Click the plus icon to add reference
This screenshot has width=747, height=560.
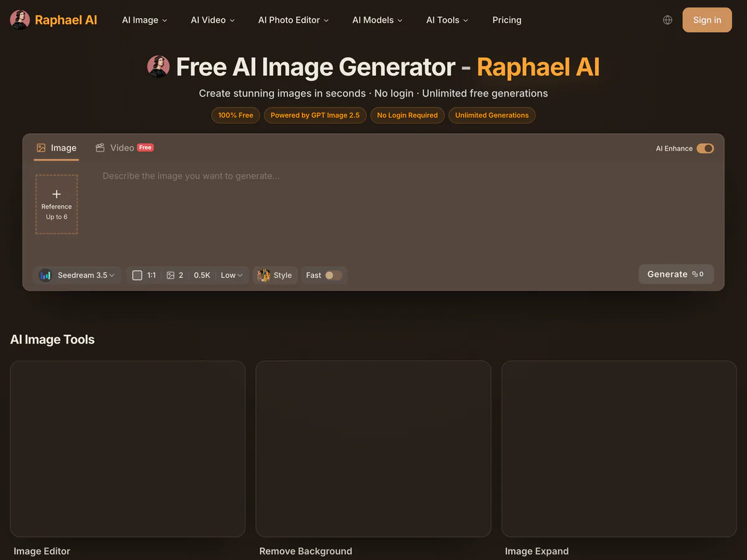[57, 194]
